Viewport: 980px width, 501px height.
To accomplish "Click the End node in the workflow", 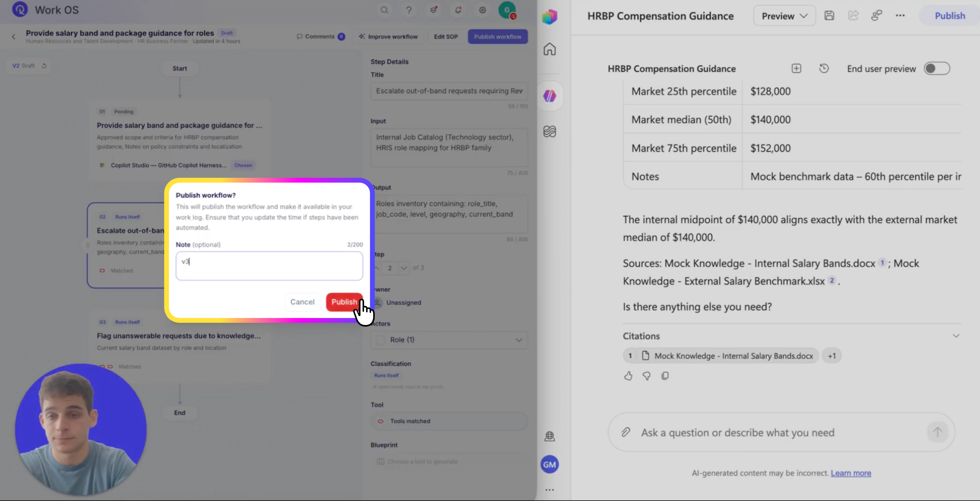I will [179, 413].
